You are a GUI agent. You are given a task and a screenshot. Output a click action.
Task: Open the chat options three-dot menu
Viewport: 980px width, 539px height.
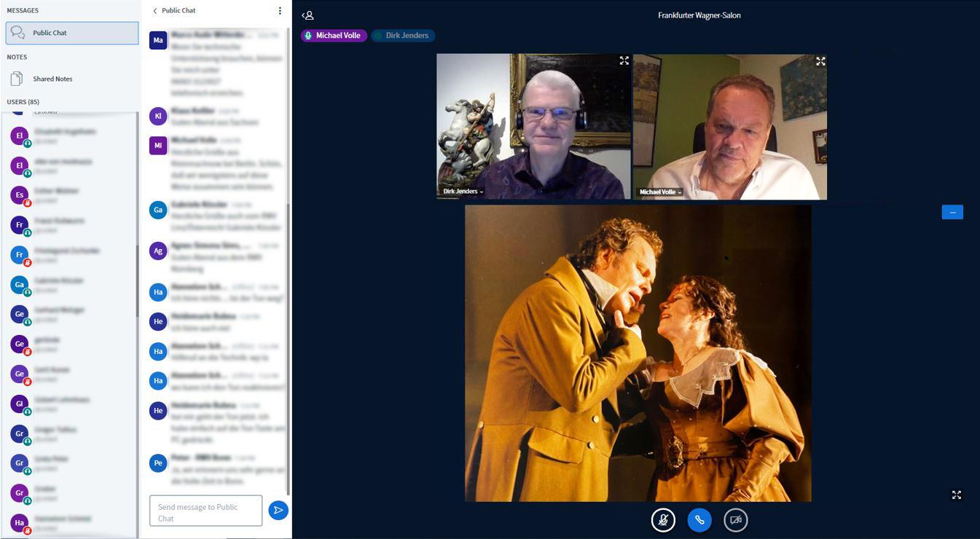280,11
